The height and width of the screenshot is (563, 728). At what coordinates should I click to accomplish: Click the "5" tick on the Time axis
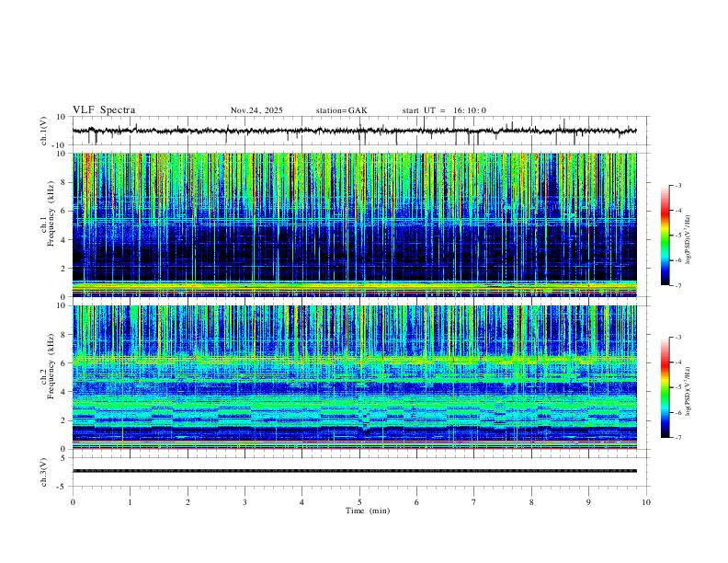359,502
